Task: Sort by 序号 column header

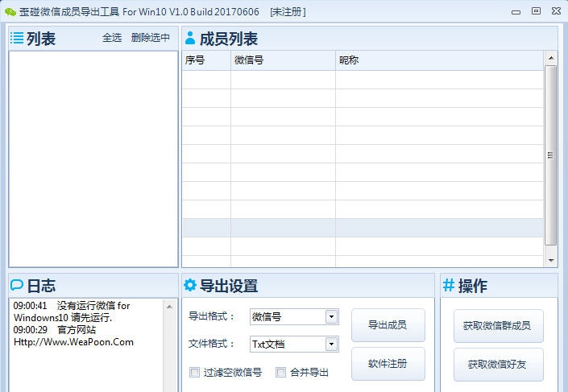Action: tap(206, 60)
